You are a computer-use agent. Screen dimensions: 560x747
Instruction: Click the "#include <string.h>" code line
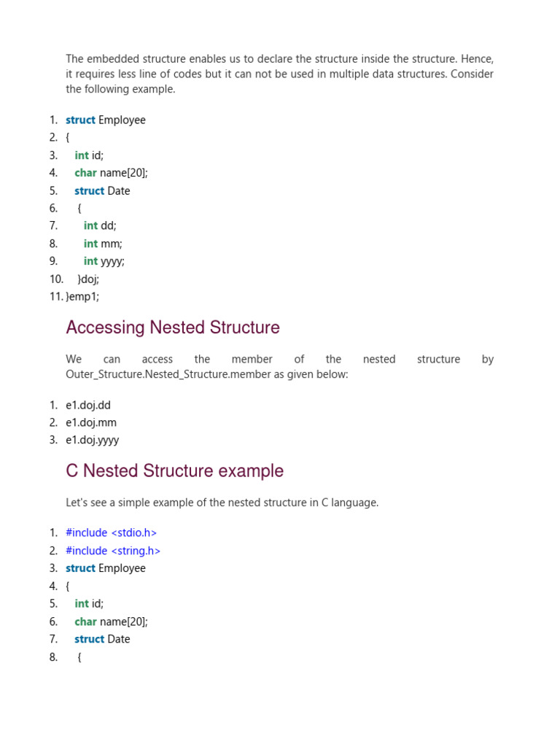coord(113,551)
